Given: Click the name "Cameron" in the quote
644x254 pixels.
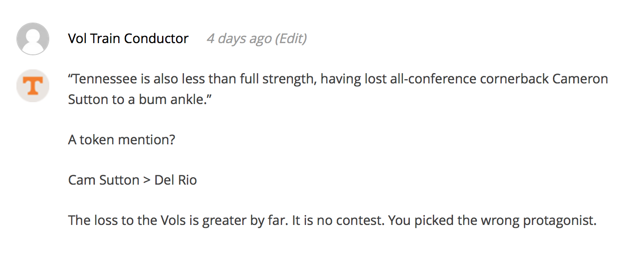Looking at the screenshot, I should (580, 79).
